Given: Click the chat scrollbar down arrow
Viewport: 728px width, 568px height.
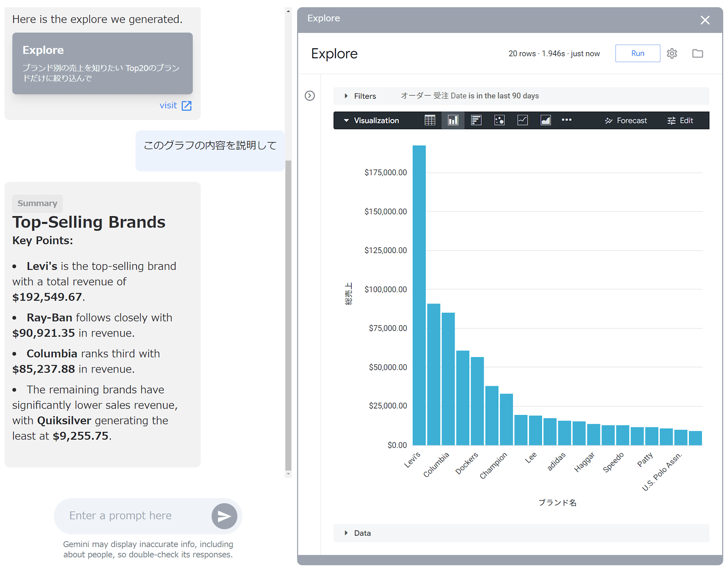Looking at the screenshot, I should click(x=288, y=474).
